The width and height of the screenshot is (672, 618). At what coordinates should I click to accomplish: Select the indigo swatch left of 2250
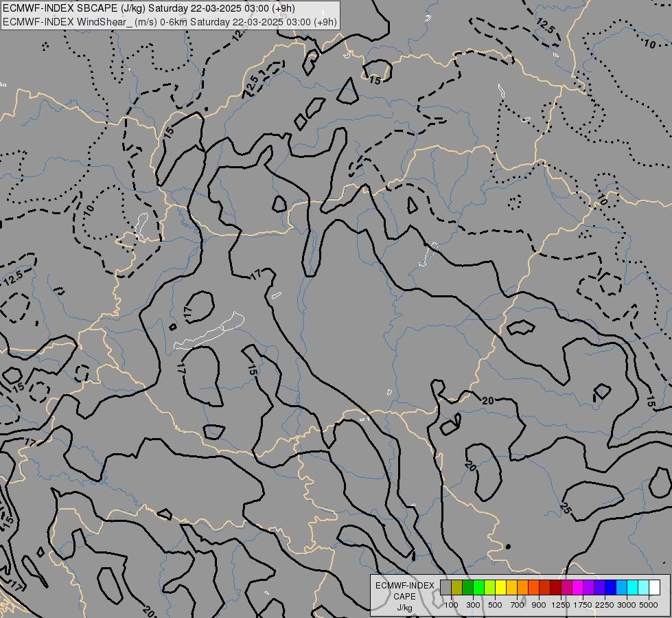(599, 587)
